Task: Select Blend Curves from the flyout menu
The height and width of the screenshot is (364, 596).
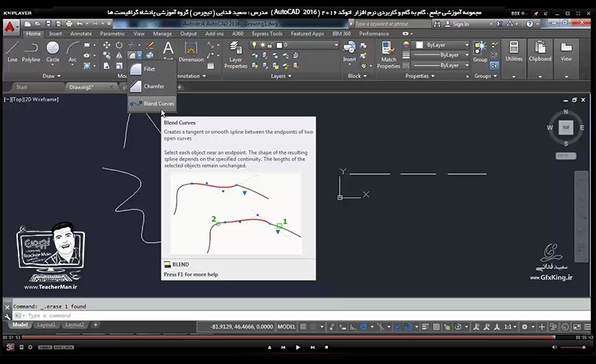Action: [x=152, y=103]
